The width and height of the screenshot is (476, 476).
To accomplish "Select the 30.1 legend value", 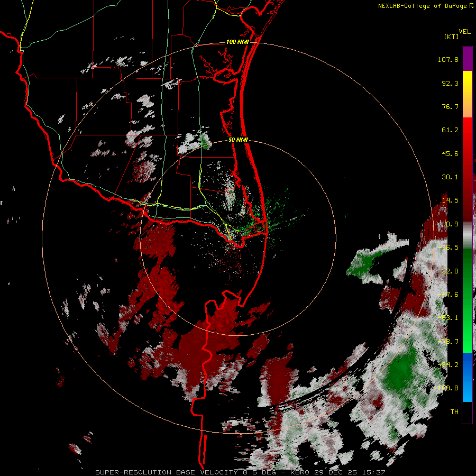I will pyautogui.click(x=450, y=177).
